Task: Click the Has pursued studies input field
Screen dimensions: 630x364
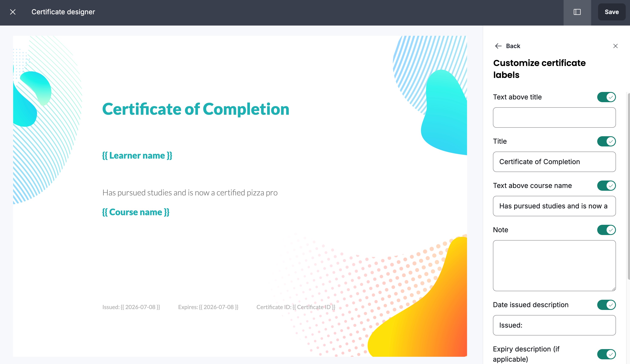Action: coord(554,206)
